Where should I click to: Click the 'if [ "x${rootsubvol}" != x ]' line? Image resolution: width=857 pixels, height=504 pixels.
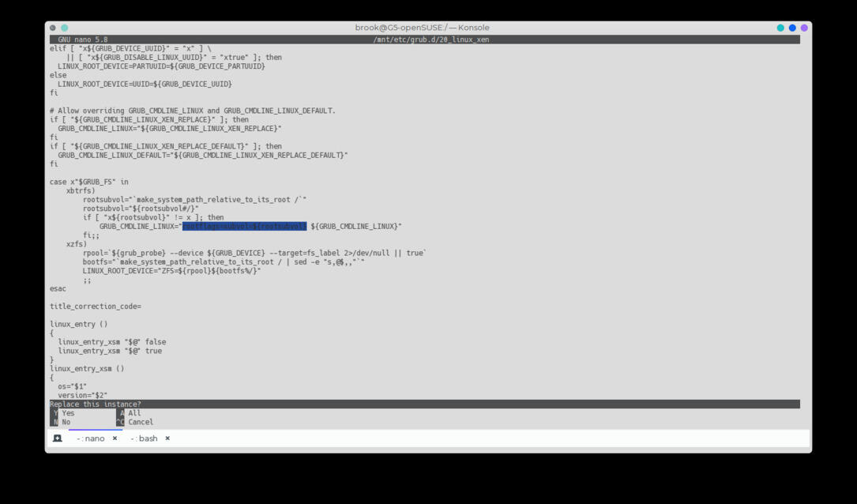(x=153, y=217)
